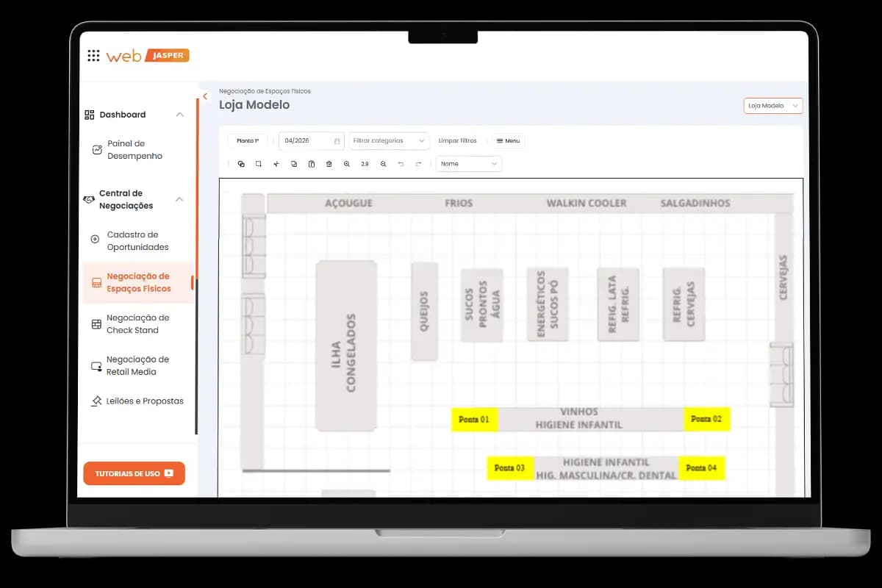882x588 pixels.
Task: Collapse the sidebar with the orange arrow
Action: click(205, 96)
